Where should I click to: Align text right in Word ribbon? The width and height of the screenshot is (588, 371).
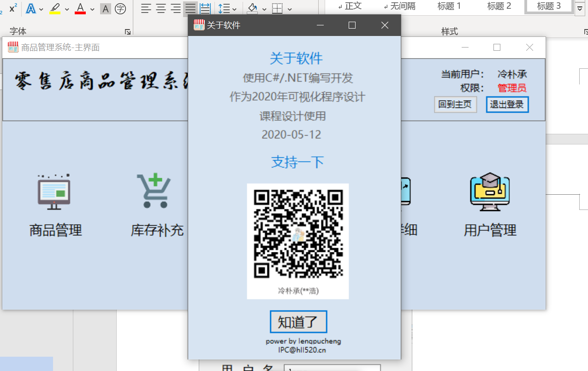(176, 8)
